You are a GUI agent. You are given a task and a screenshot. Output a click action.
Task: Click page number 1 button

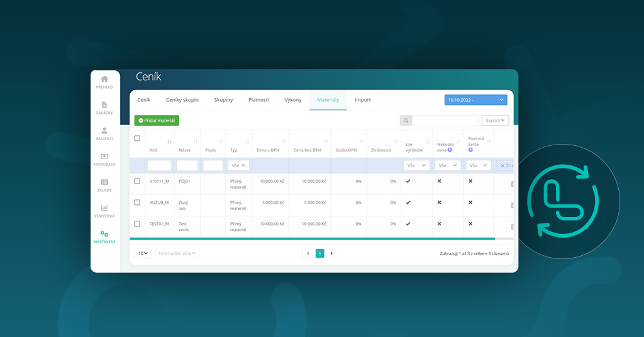click(x=320, y=253)
